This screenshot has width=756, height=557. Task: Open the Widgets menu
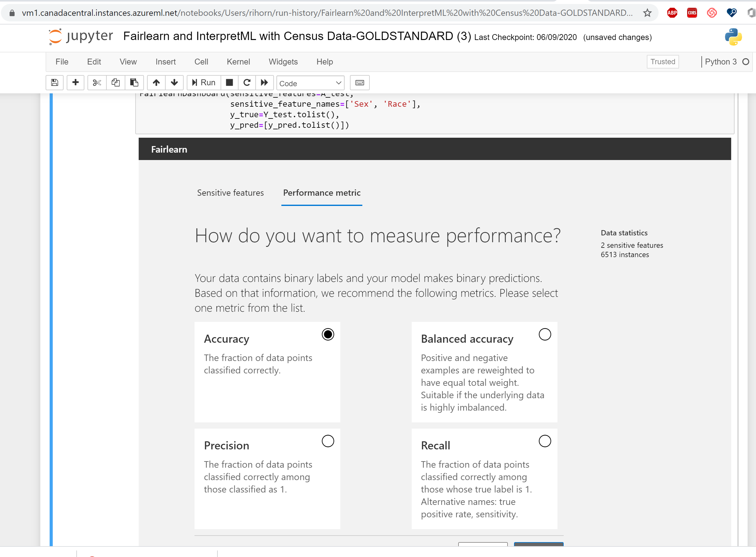(x=283, y=62)
